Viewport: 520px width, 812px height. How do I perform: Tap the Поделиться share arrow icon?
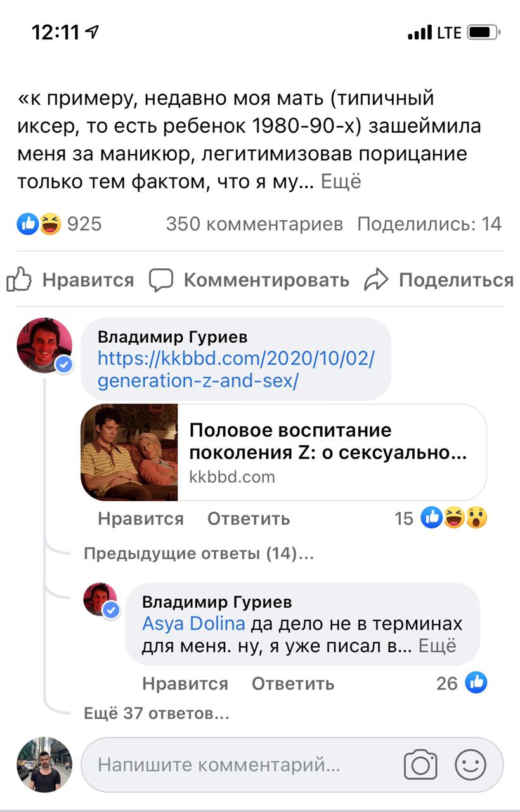click(x=376, y=280)
